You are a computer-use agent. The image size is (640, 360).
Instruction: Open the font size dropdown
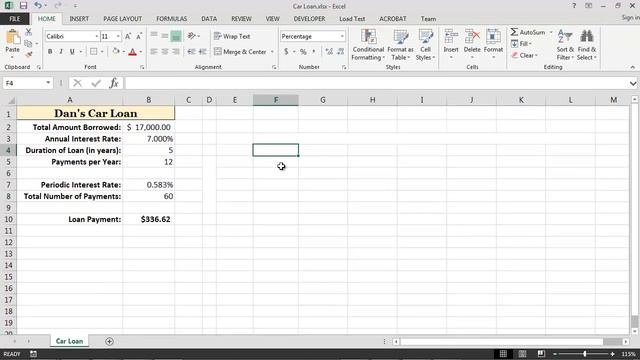coord(118,36)
